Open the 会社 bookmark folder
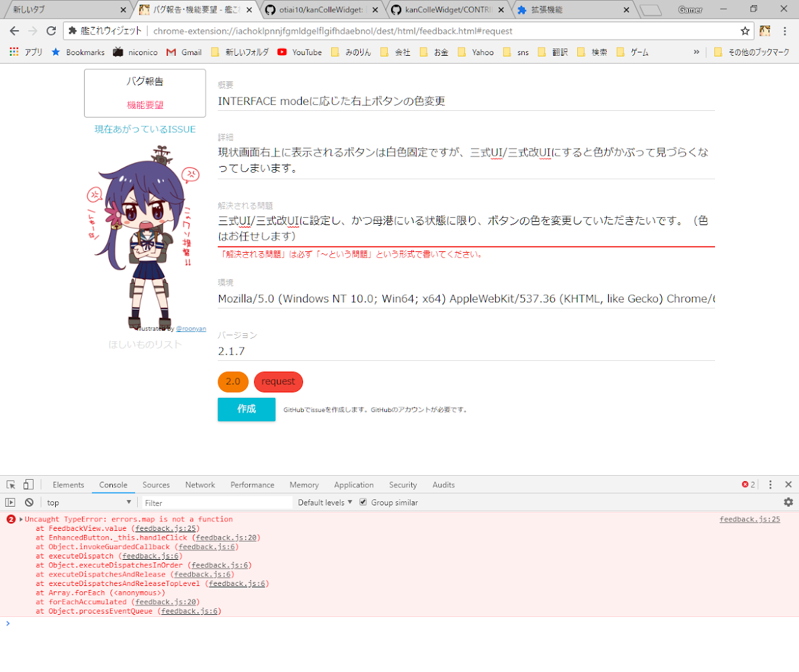The image size is (799, 672). coord(395,52)
